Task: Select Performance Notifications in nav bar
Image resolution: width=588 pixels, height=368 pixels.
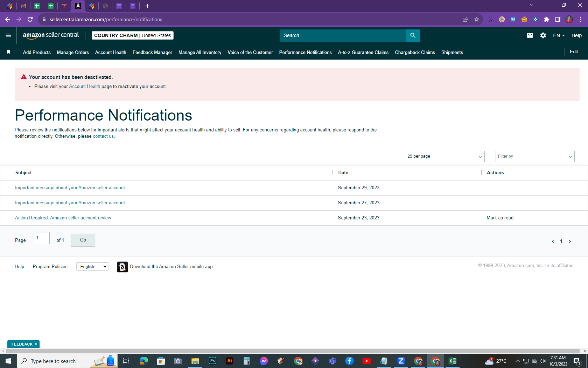Action: click(x=306, y=52)
